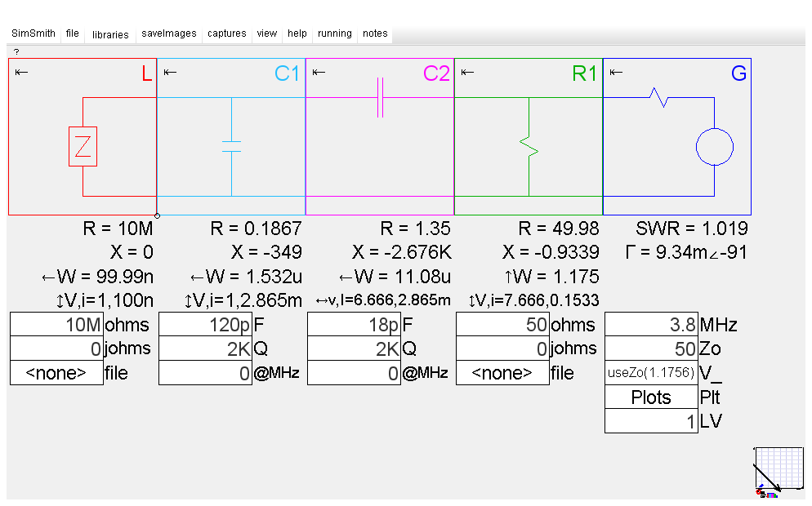Click the insert arrow in the G block
The image size is (812, 506).
coord(616,72)
